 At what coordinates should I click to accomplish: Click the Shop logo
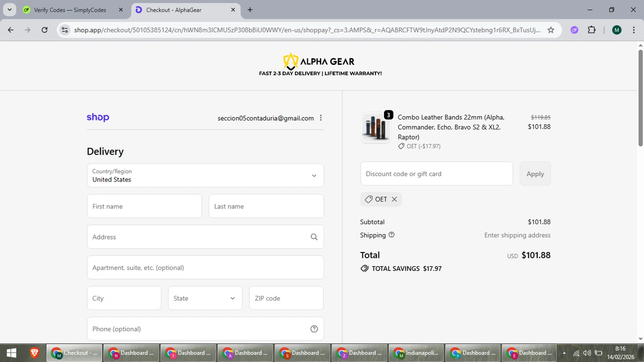point(98,118)
